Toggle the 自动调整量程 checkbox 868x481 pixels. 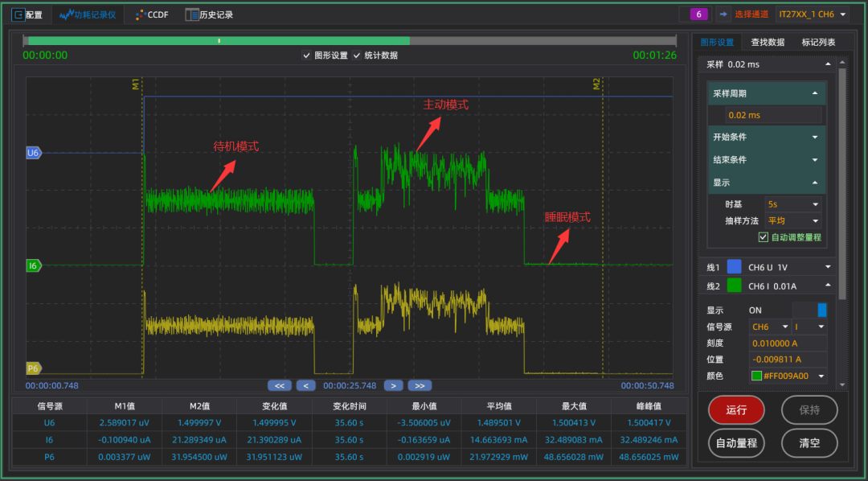tap(764, 237)
